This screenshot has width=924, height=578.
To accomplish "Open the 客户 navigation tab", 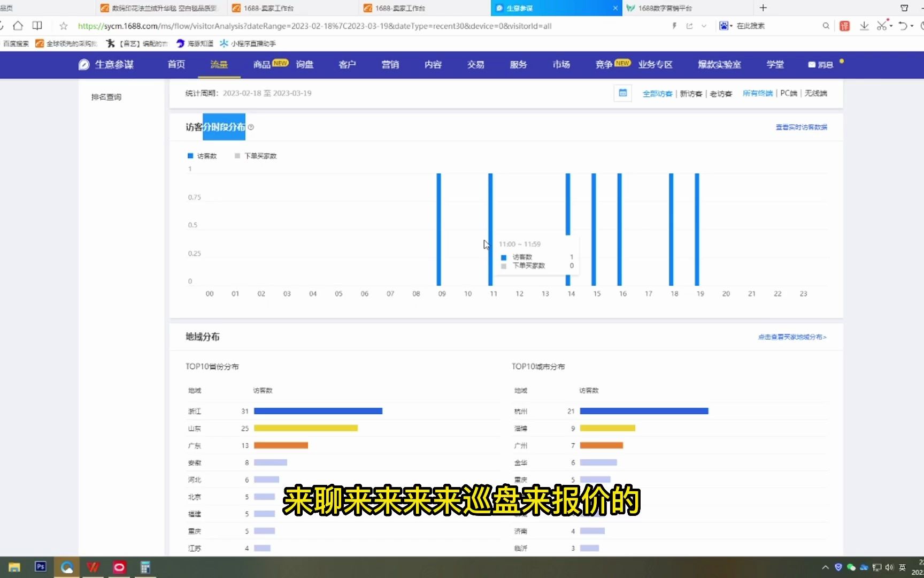I will click(347, 65).
